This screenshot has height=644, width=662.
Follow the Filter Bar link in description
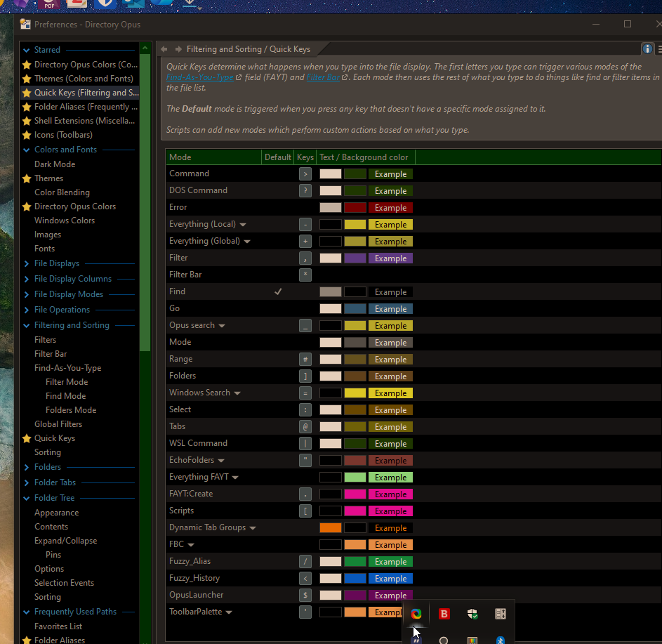coord(323,77)
